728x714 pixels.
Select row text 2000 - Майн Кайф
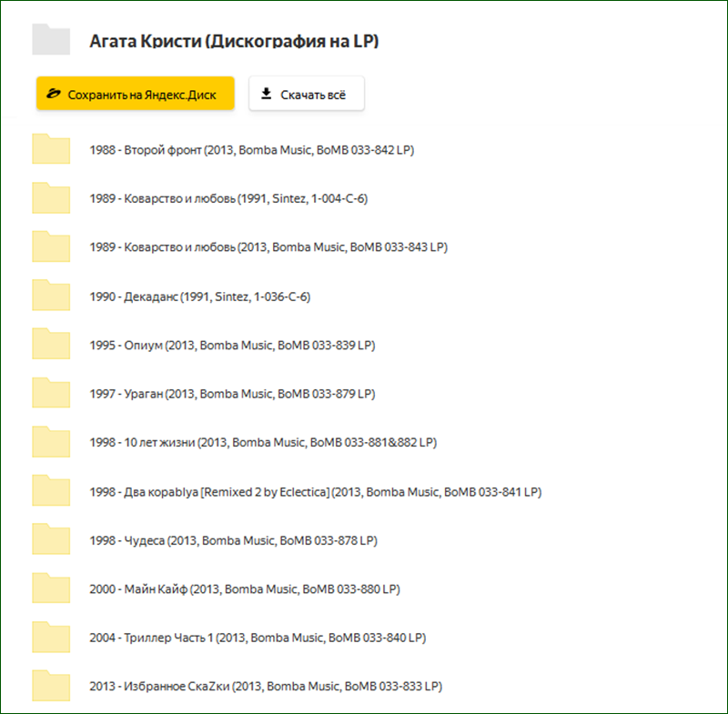pyautogui.click(x=245, y=589)
